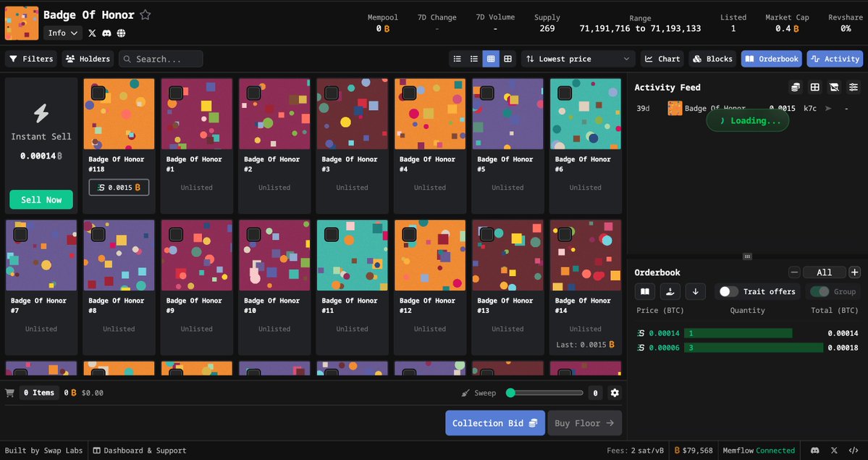This screenshot has width=868, height=460.
Task: Click the 0.00014 bid row in Orderbook
Action: (747, 333)
